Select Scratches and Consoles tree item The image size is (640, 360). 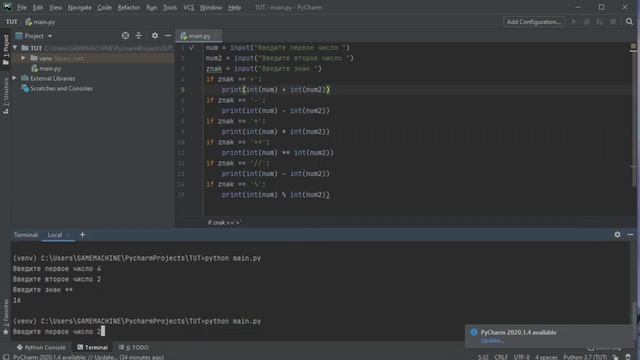click(61, 89)
